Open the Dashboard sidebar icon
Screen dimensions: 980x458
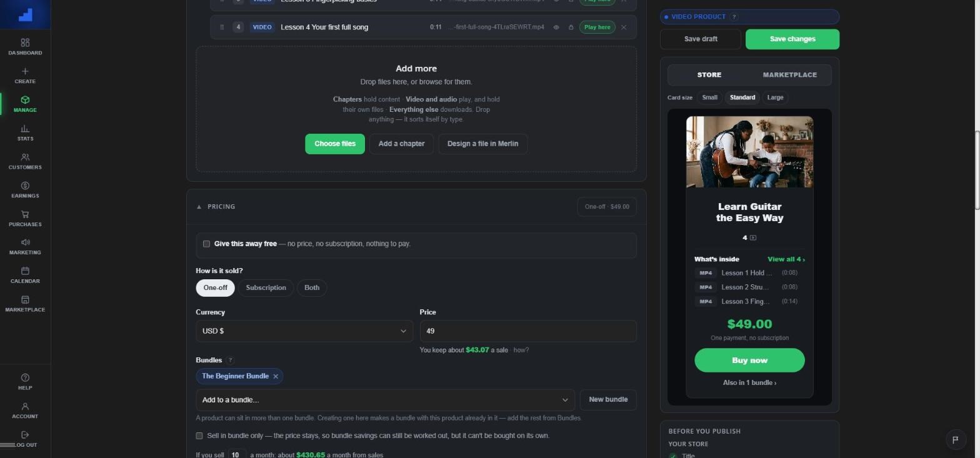(25, 42)
